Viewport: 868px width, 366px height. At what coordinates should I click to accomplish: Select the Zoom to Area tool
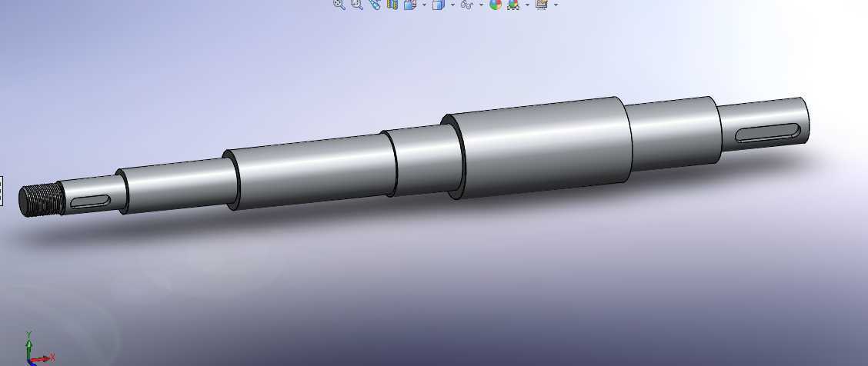357,5
